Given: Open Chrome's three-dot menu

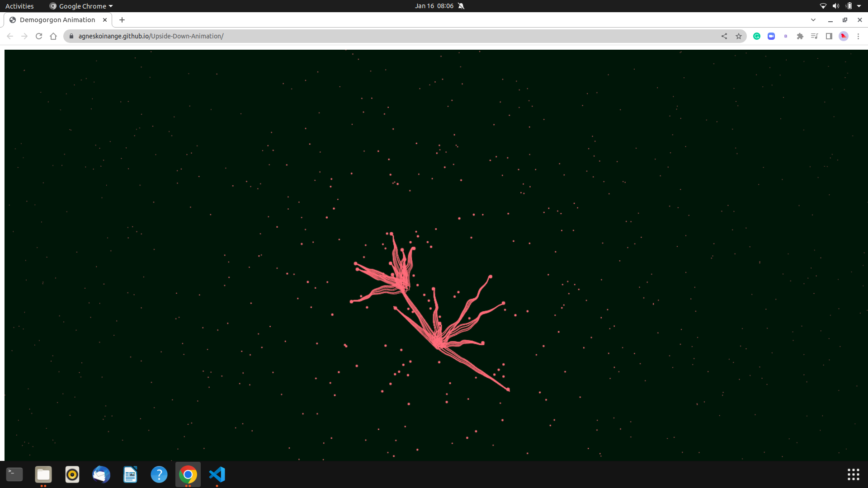Looking at the screenshot, I should coord(858,36).
